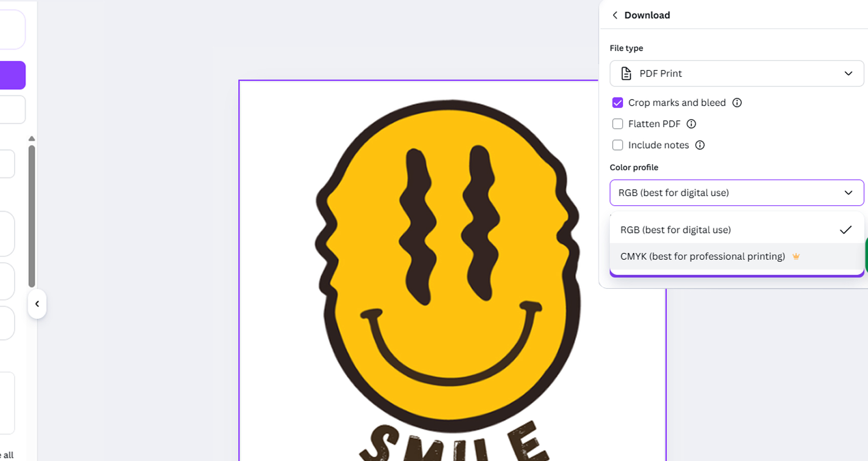The image size is (868, 461).
Task: Click the left panel vertical scrollbar
Action: click(31, 215)
